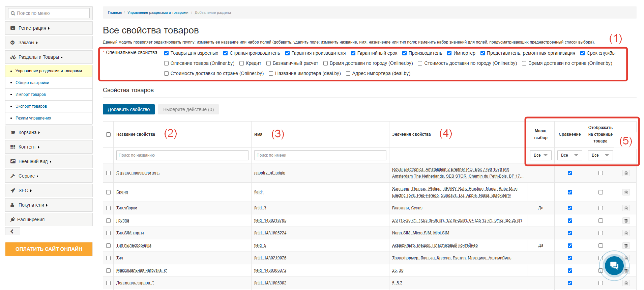Click the search magnifier icon in menu search
The image size is (644, 290).
point(13,14)
